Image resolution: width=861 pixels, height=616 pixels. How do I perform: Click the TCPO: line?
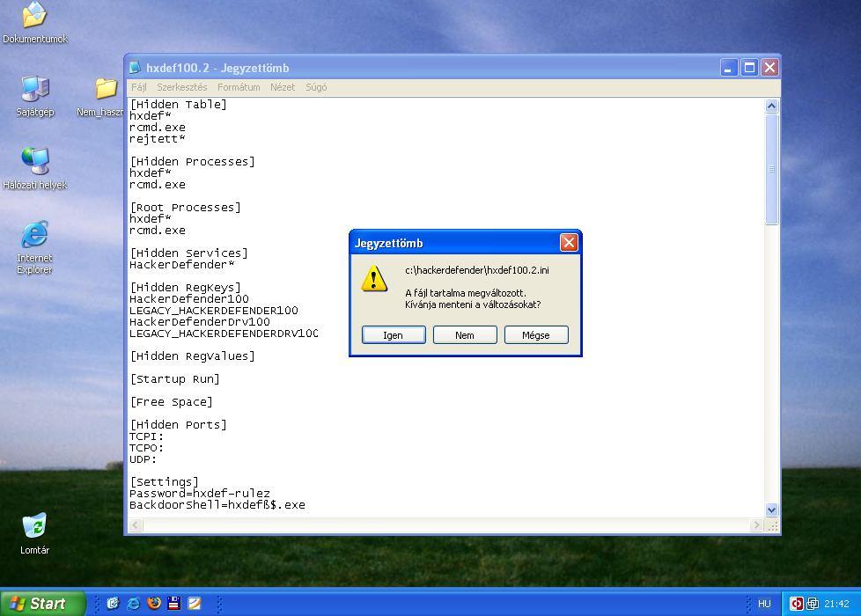(x=146, y=448)
